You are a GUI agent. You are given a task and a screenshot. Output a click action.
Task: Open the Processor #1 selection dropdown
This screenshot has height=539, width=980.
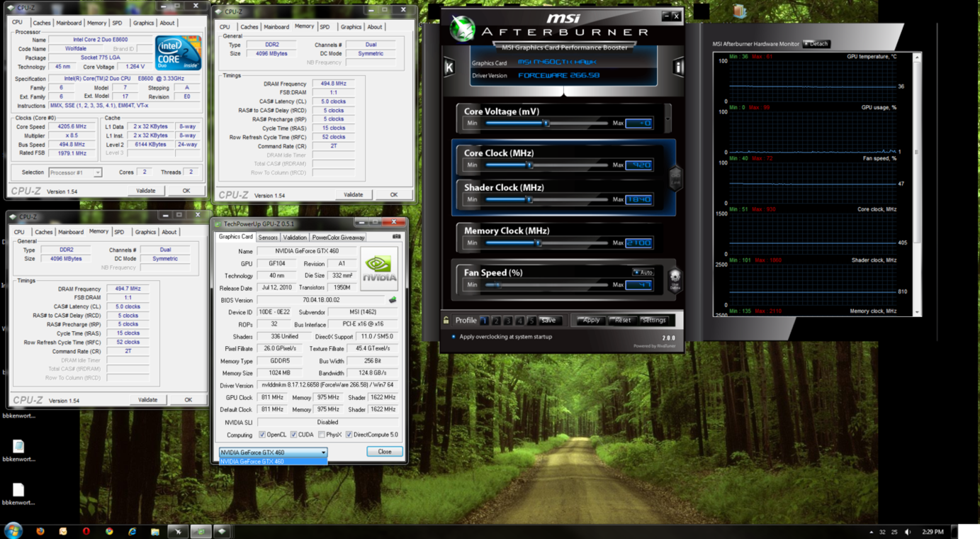click(x=75, y=172)
